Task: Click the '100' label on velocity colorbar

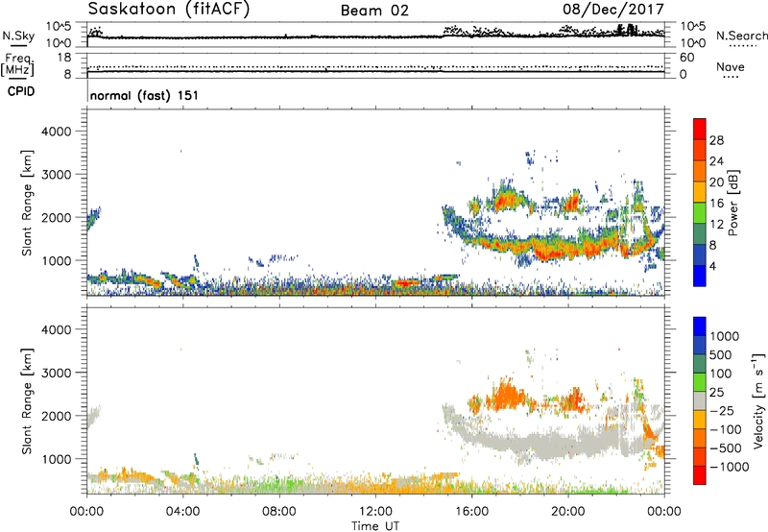Action: point(721,374)
